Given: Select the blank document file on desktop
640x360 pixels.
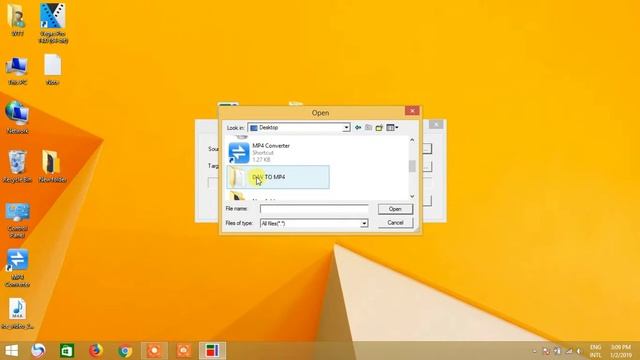Looking at the screenshot, I should coord(52,69).
